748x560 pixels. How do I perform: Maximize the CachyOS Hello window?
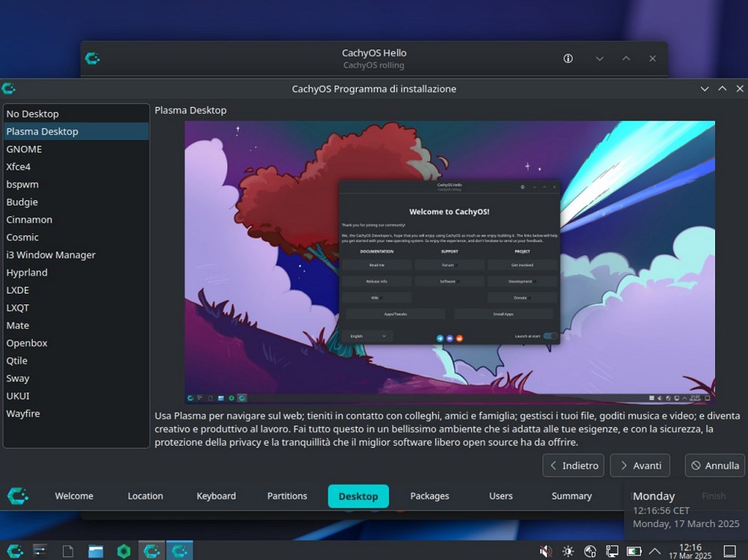[x=626, y=58]
